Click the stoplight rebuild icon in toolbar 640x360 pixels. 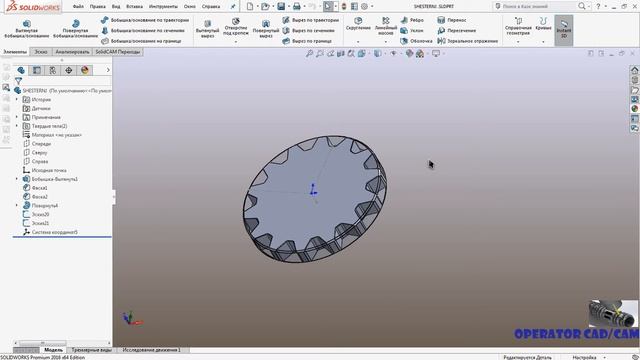344,6
